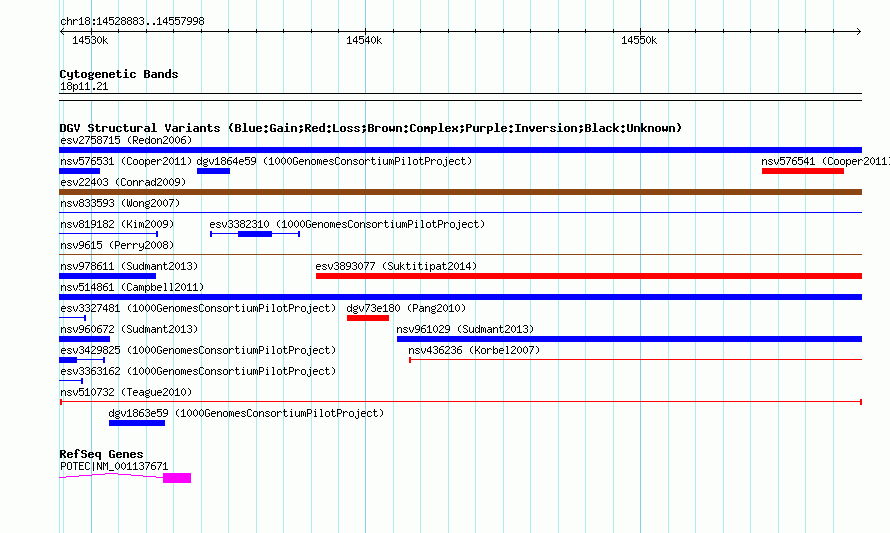This screenshot has height=533, width=890.
Task: Open the nsv576541 (Cooper2011) label
Action: coord(826,161)
